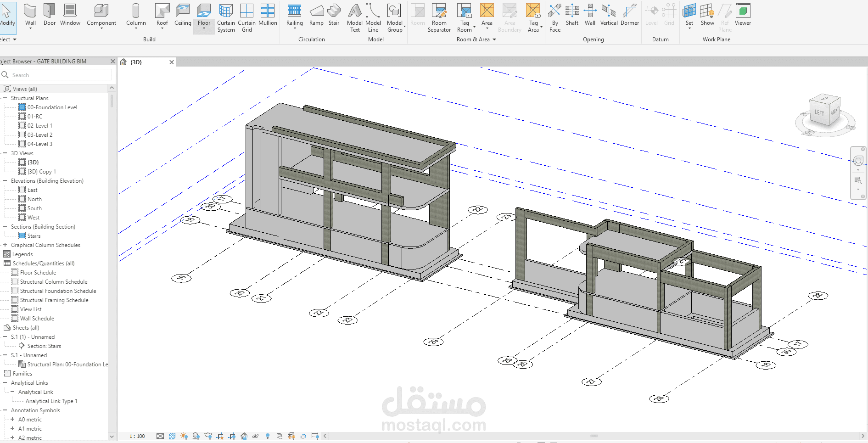The image size is (868, 443).
Task: Open the Structural Column Schedule
Action: pos(54,282)
